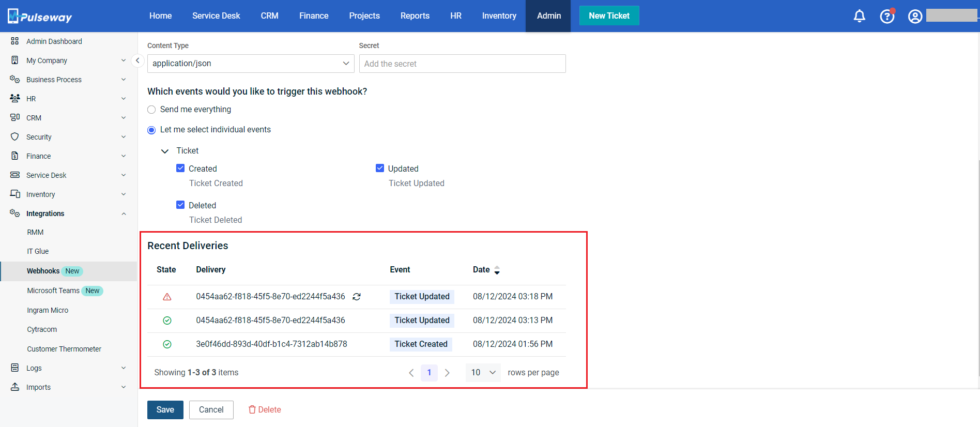Click the help question mark icon

click(887, 16)
